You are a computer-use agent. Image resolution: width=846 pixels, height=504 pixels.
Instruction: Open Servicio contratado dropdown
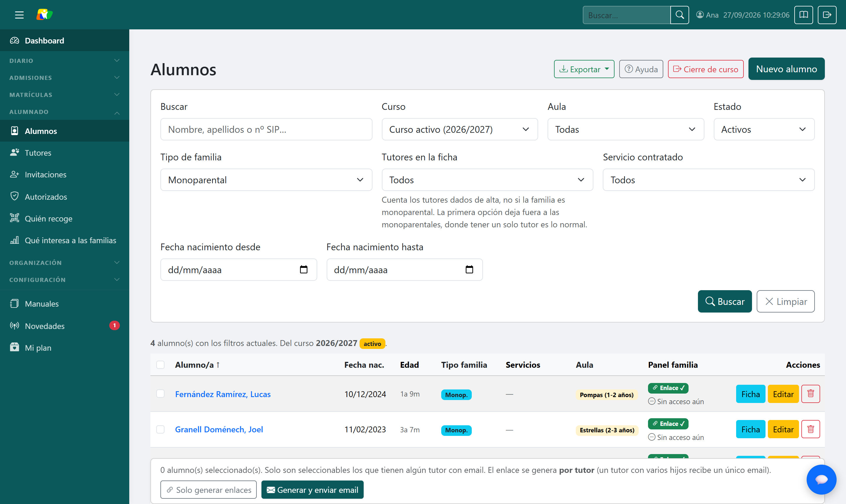709,180
